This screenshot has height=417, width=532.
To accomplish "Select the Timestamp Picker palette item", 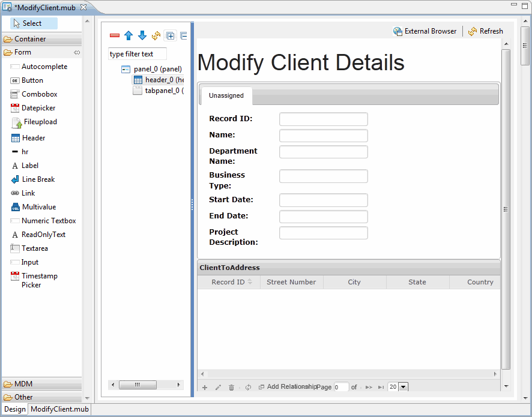I will [34, 280].
